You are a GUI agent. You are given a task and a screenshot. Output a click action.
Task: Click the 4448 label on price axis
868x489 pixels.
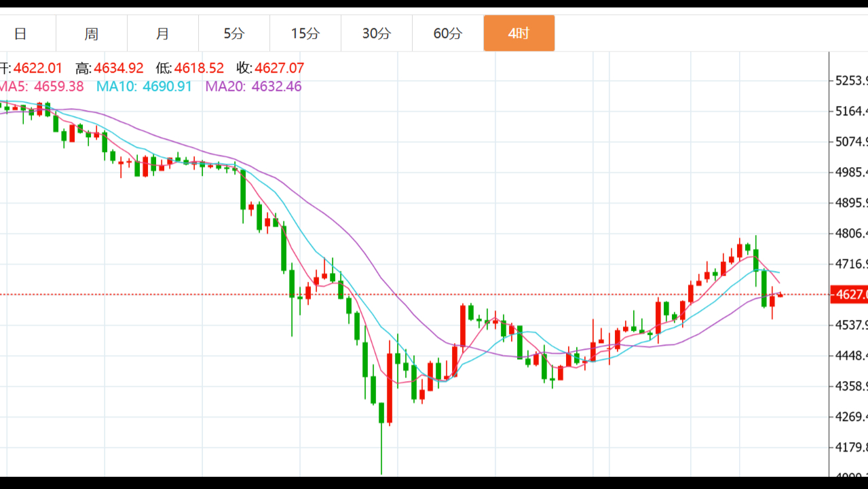pyautogui.click(x=851, y=356)
